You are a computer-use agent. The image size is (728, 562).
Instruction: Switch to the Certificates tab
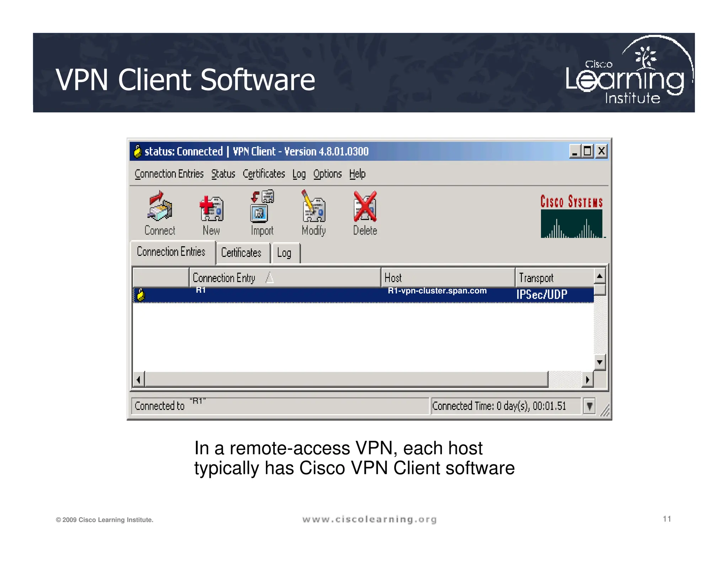[243, 253]
